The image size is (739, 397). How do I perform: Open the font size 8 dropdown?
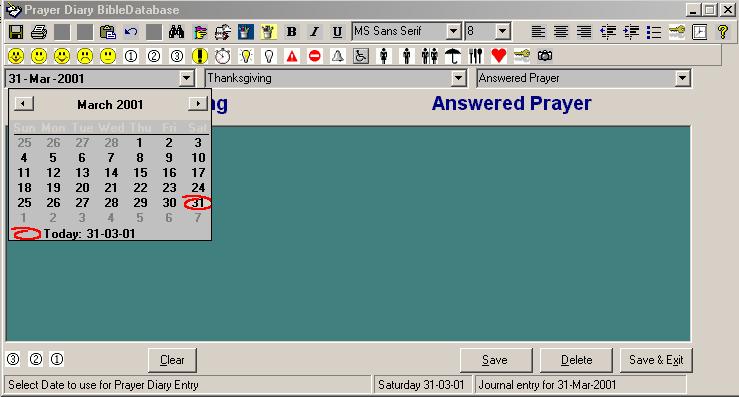503,32
